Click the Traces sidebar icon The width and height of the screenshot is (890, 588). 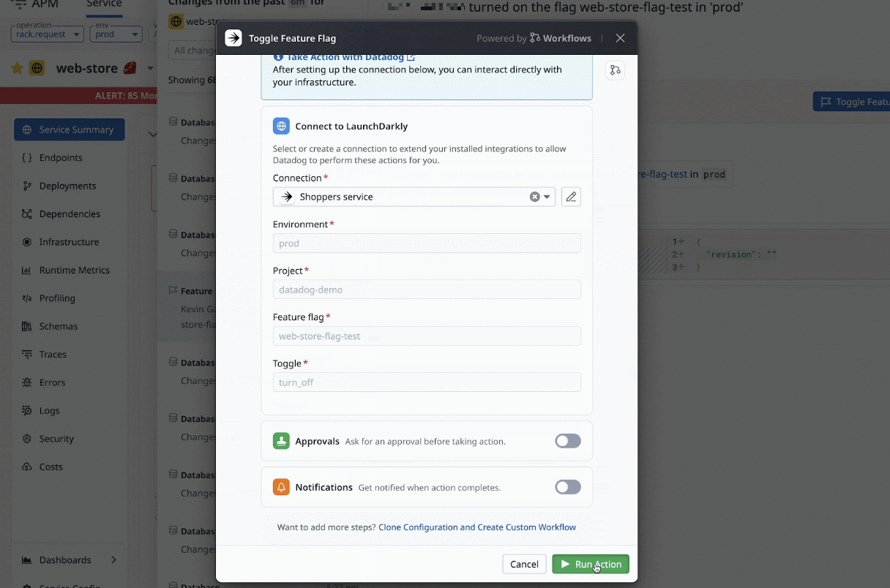[x=27, y=354]
